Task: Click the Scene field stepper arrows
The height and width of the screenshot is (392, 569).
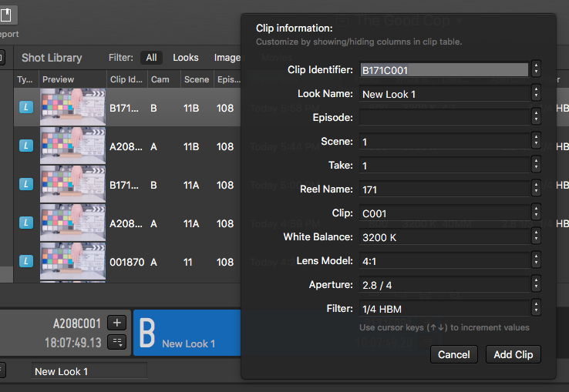Action: pos(537,142)
